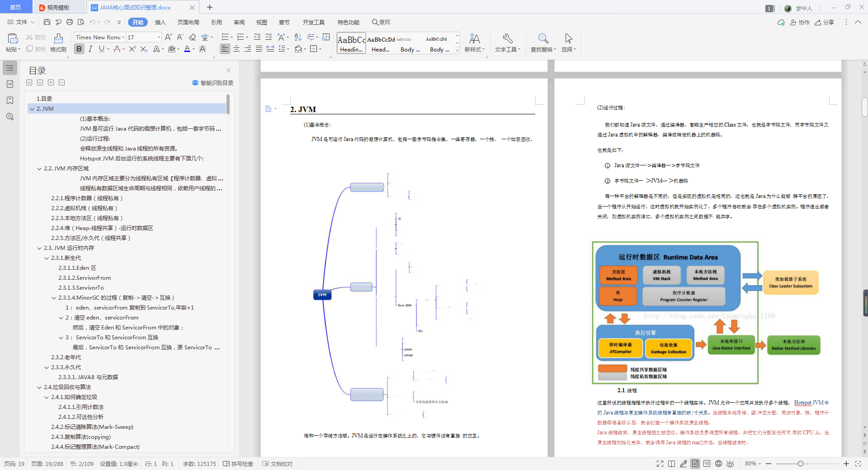Toggle left align paragraph
This screenshot has height=470, width=868.
(x=225, y=49)
